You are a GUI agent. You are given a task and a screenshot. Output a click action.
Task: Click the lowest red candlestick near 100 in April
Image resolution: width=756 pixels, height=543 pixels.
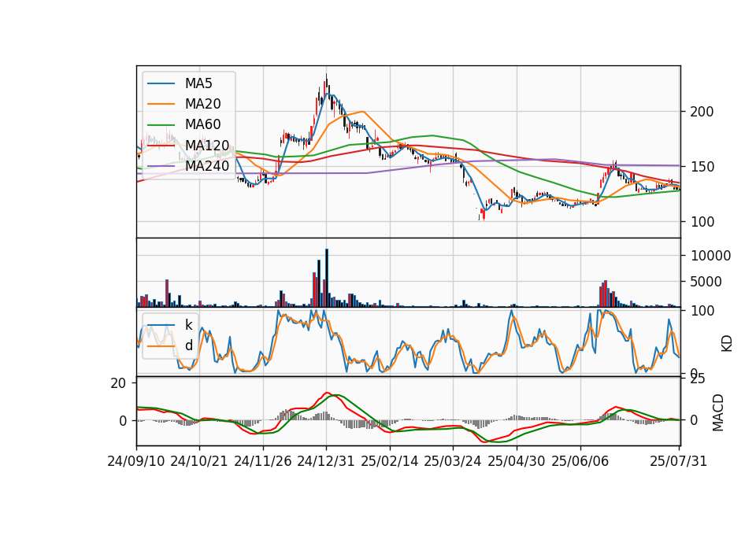click(x=484, y=214)
